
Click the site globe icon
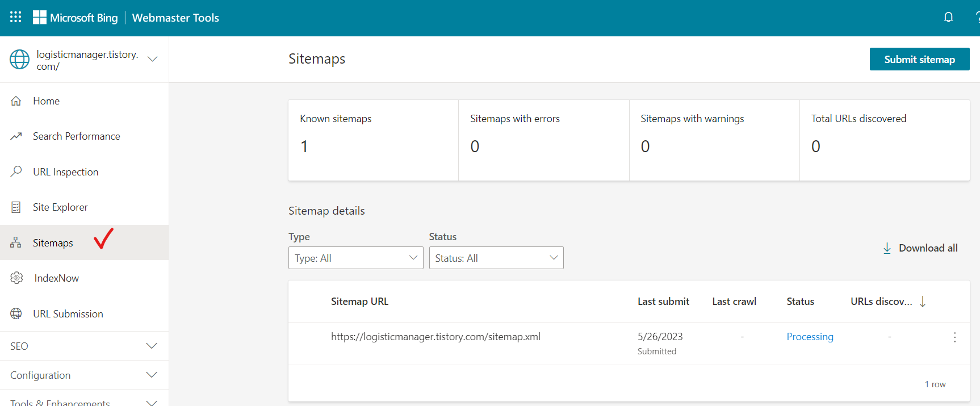pyautogui.click(x=19, y=60)
